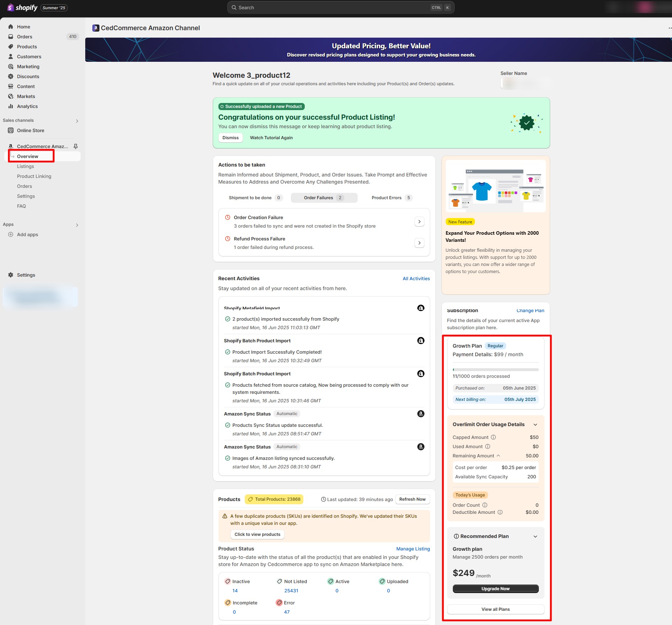The width and height of the screenshot is (672, 625).
Task: Click Change Plan link
Action: coord(530,310)
